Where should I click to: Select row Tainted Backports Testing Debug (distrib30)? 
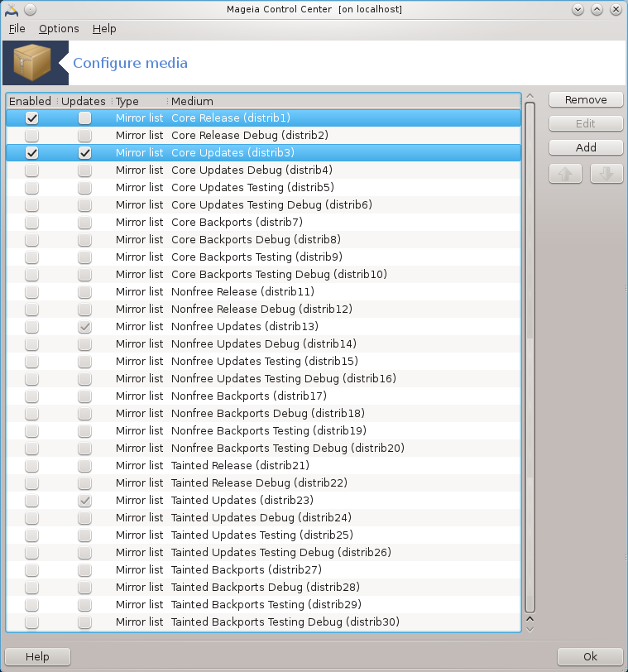(263, 622)
